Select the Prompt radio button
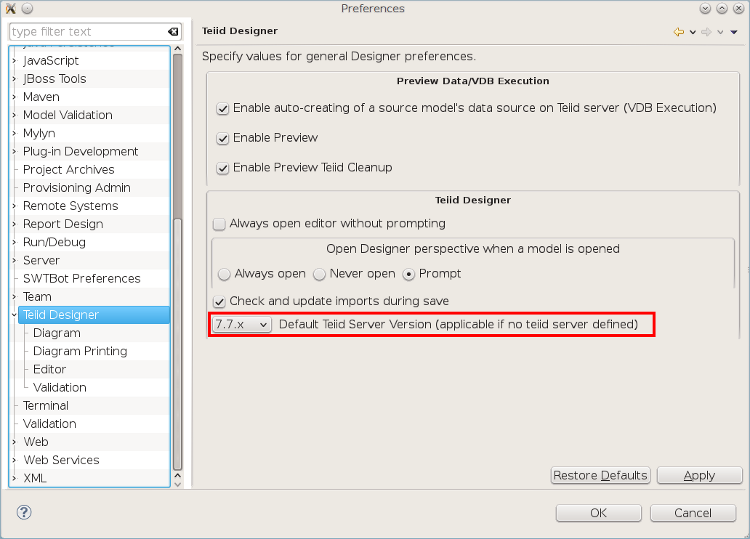750x539 pixels. click(408, 274)
